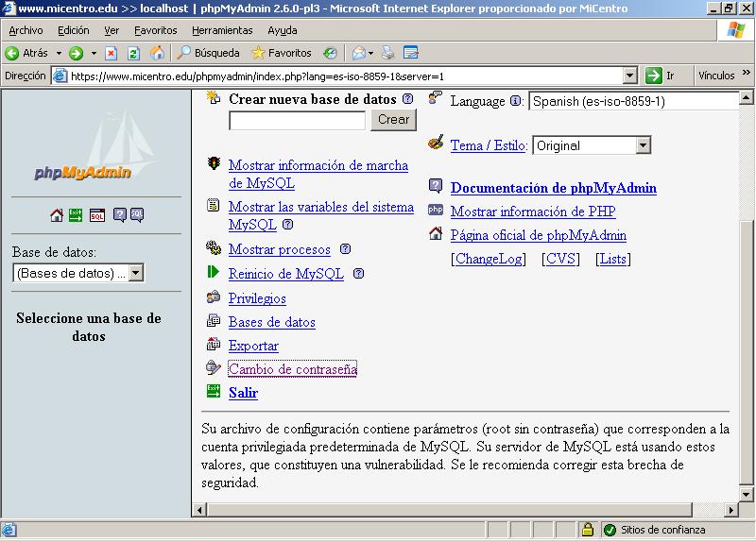Open the mail button dropdown arrow

(370, 54)
